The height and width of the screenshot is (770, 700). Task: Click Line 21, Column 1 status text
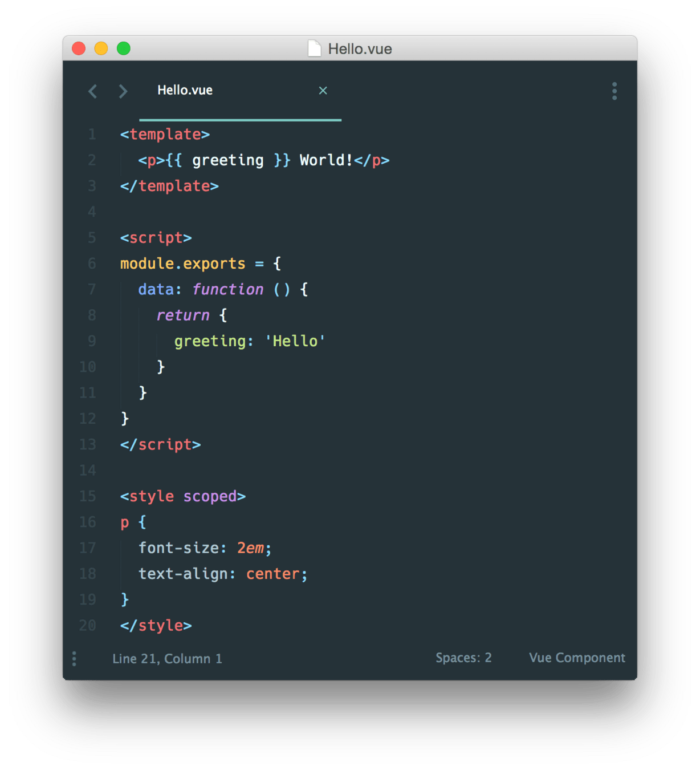[x=167, y=659]
